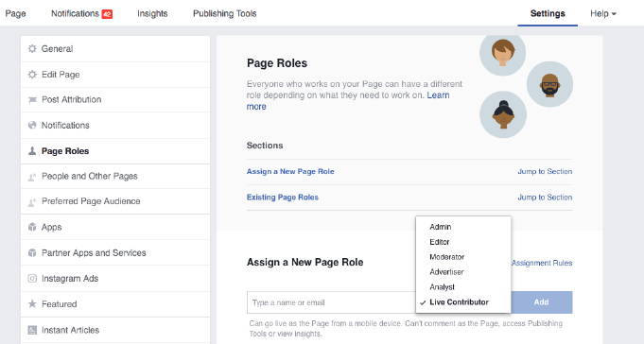644x344 pixels.
Task: Open the Help dropdown menu
Action: [603, 13]
